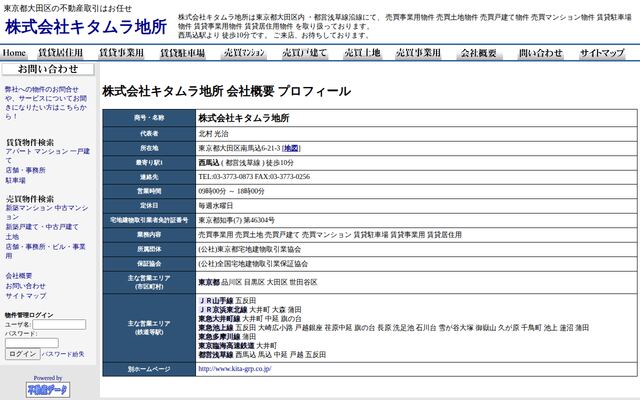This screenshot has height=400, width=640.
Task: Click the 不動産データ Powered by logo
Action: pyautogui.click(x=48, y=389)
